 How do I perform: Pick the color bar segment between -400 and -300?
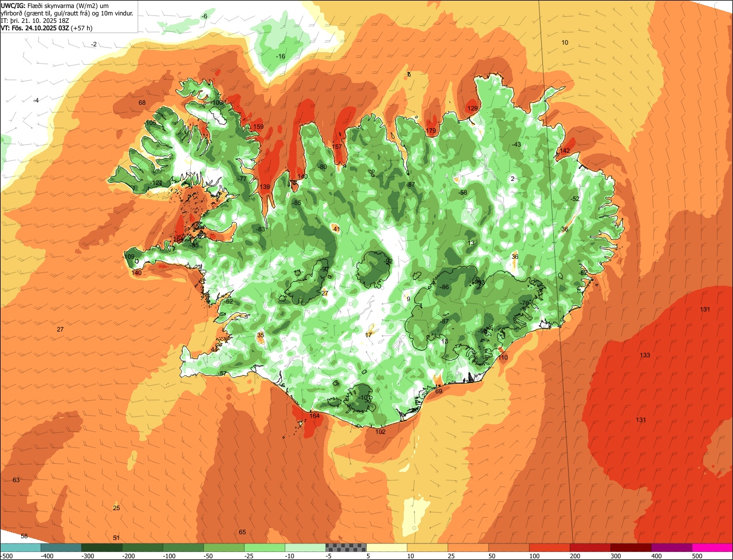[61, 547]
